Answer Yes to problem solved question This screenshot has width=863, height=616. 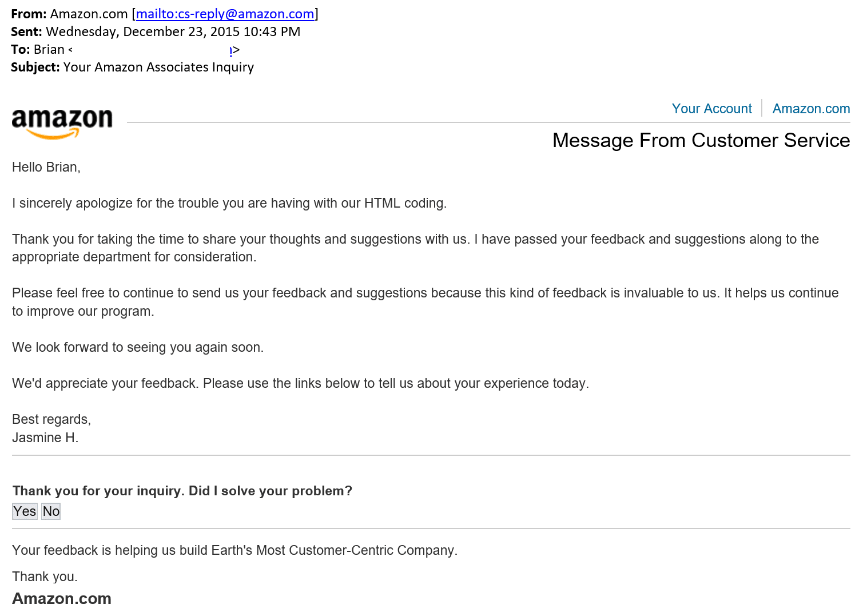[25, 511]
